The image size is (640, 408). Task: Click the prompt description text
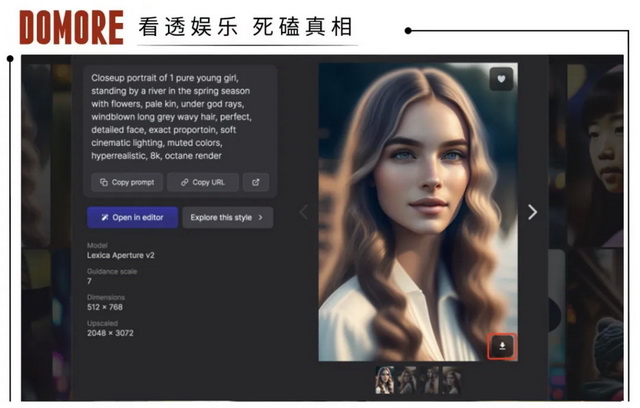[x=172, y=116]
